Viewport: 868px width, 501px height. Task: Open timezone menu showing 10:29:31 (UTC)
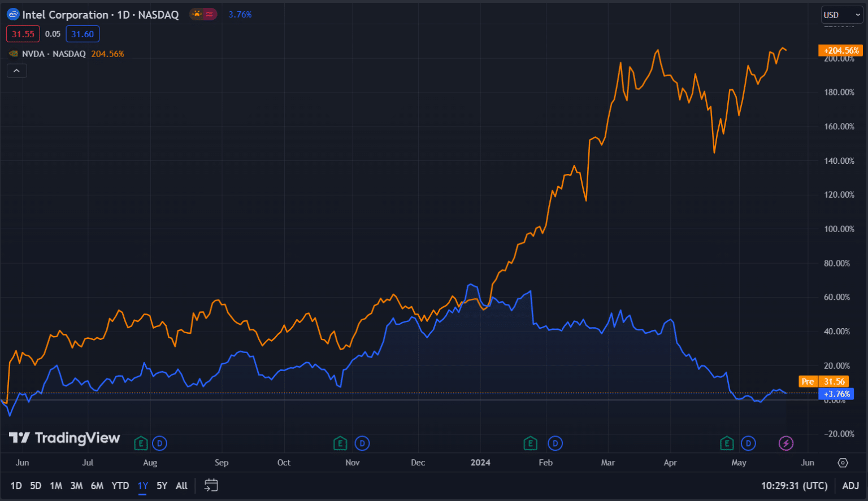click(x=794, y=486)
